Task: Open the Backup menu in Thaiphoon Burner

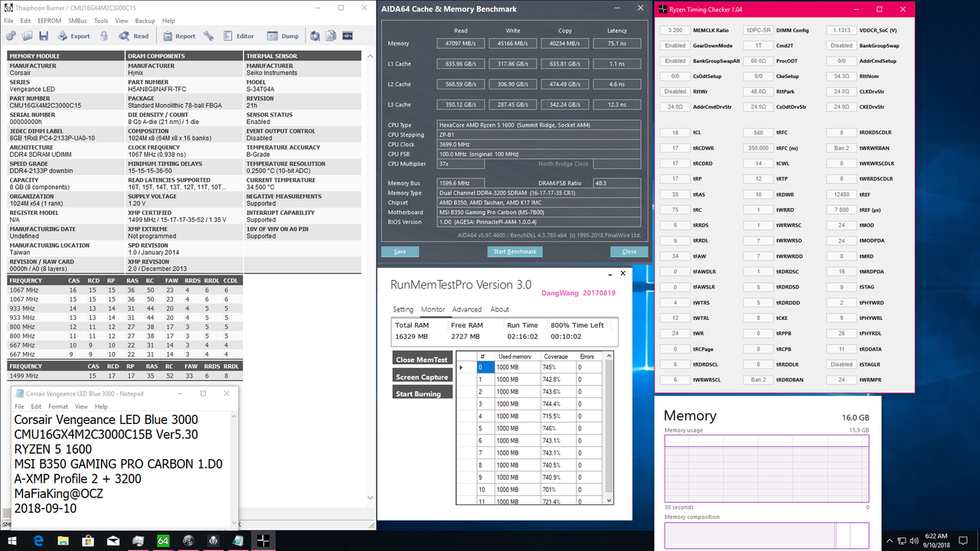Action: pos(145,21)
